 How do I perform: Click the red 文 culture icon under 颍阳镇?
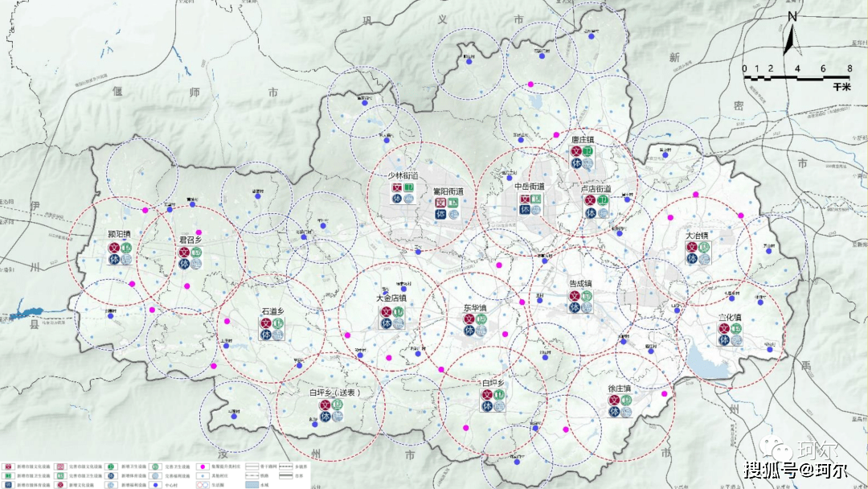tap(114, 249)
